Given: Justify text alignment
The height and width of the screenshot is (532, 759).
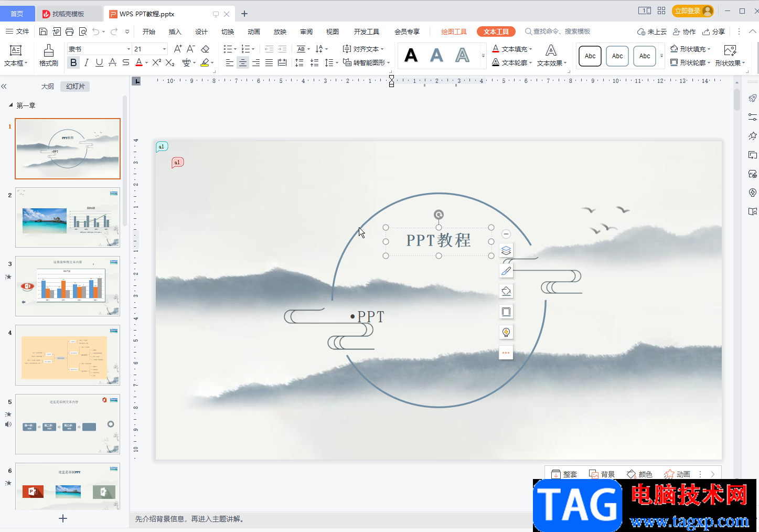Looking at the screenshot, I should pos(269,62).
